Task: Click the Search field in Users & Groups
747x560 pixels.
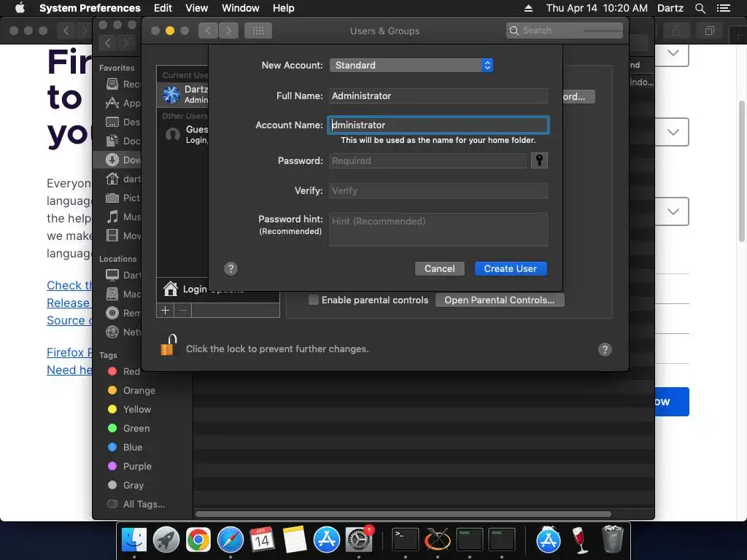Action: pos(565,31)
